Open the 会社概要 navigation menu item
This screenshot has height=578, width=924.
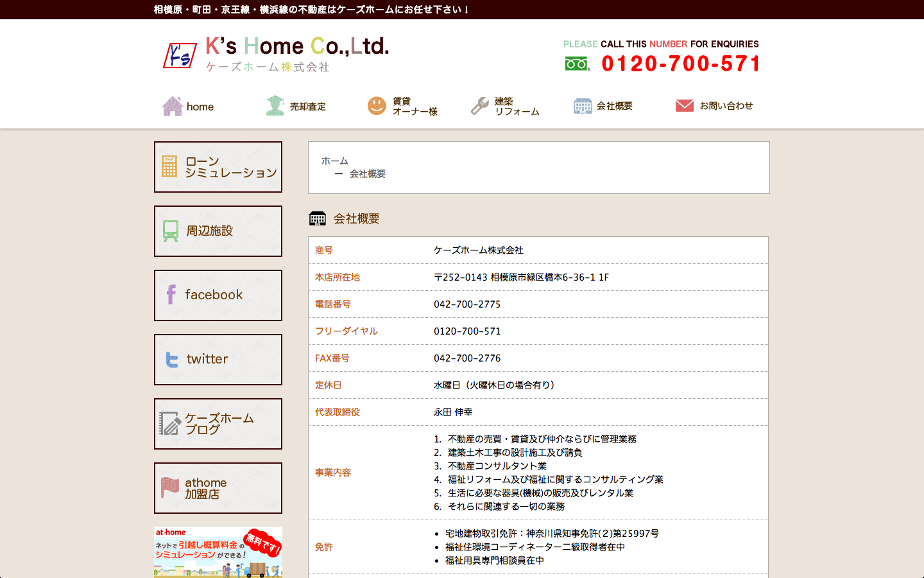(615, 106)
